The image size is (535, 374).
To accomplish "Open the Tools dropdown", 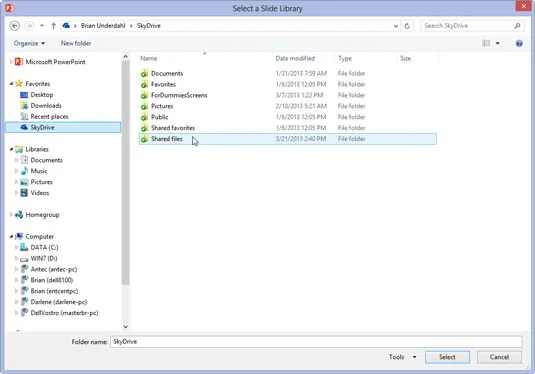I will click(402, 357).
